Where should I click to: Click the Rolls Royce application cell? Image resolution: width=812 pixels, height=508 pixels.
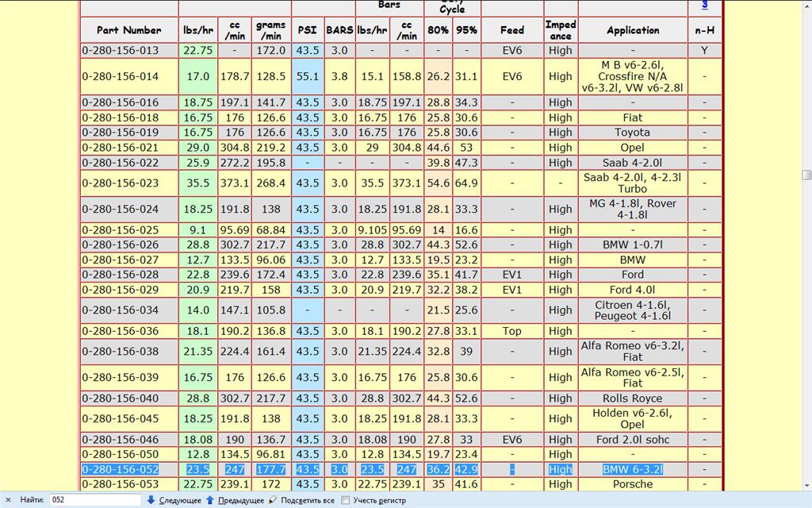[633, 398]
